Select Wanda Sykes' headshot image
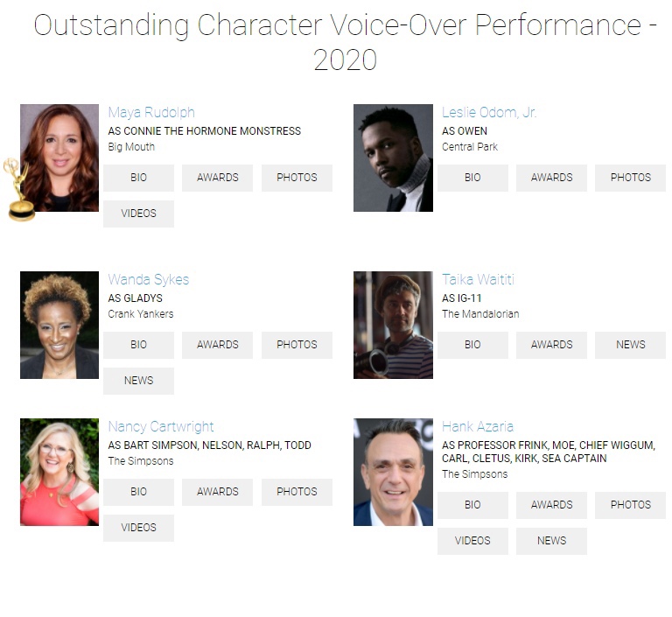This screenshot has height=617, width=672. [x=59, y=325]
